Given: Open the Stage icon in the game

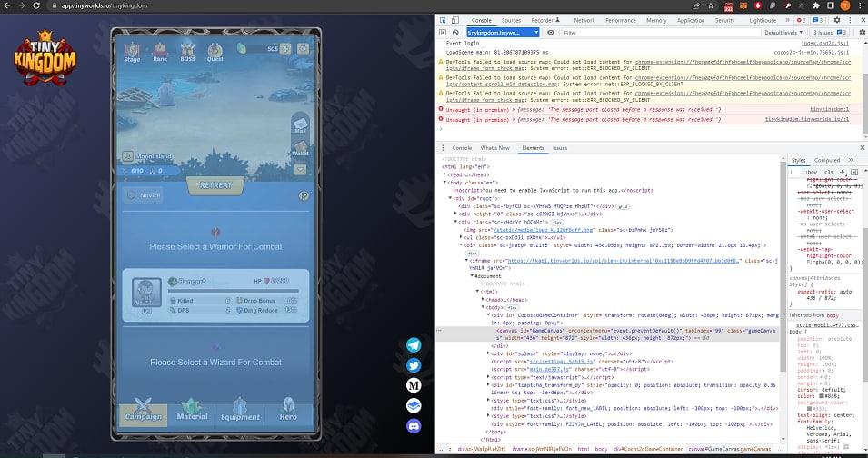Looking at the screenshot, I should click(x=132, y=52).
